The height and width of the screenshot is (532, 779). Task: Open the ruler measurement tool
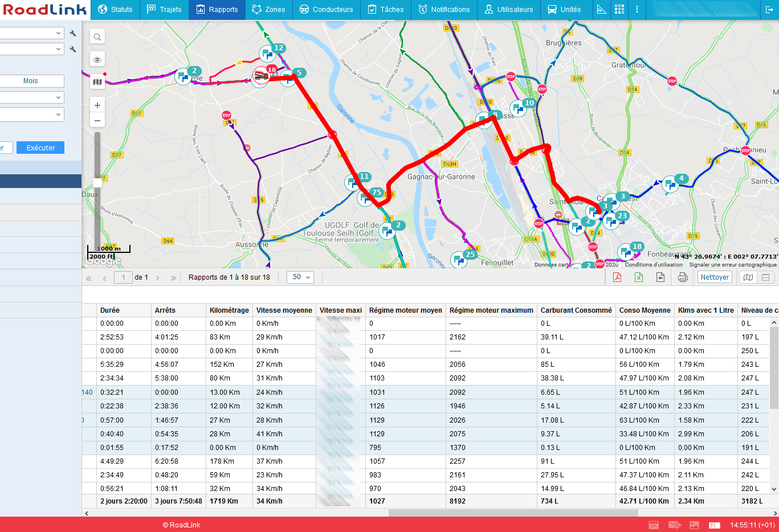tap(601, 10)
